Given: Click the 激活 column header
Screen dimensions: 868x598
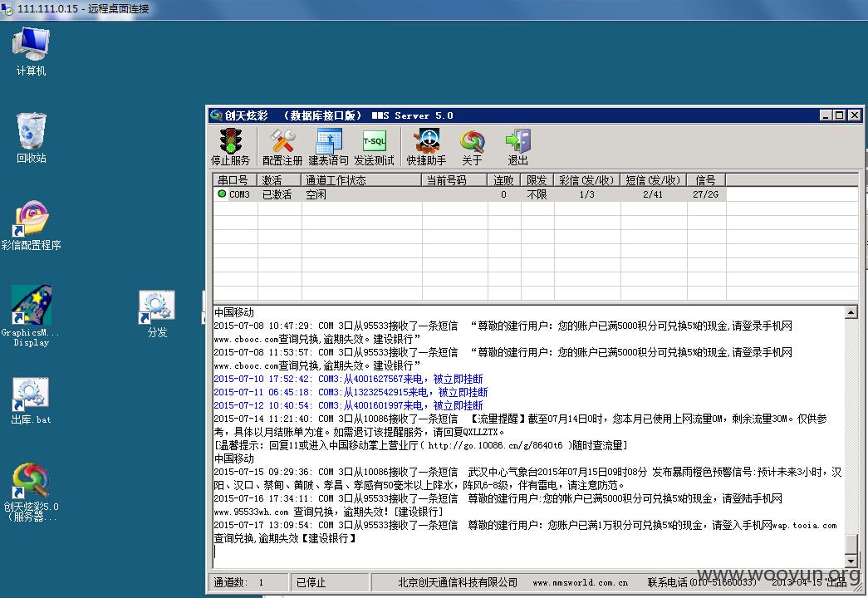Looking at the screenshot, I should pyautogui.click(x=280, y=180).
